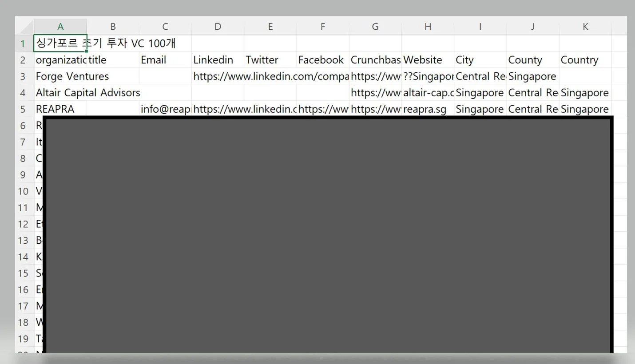
Task: Select column F header
Action: pos(323,27)
